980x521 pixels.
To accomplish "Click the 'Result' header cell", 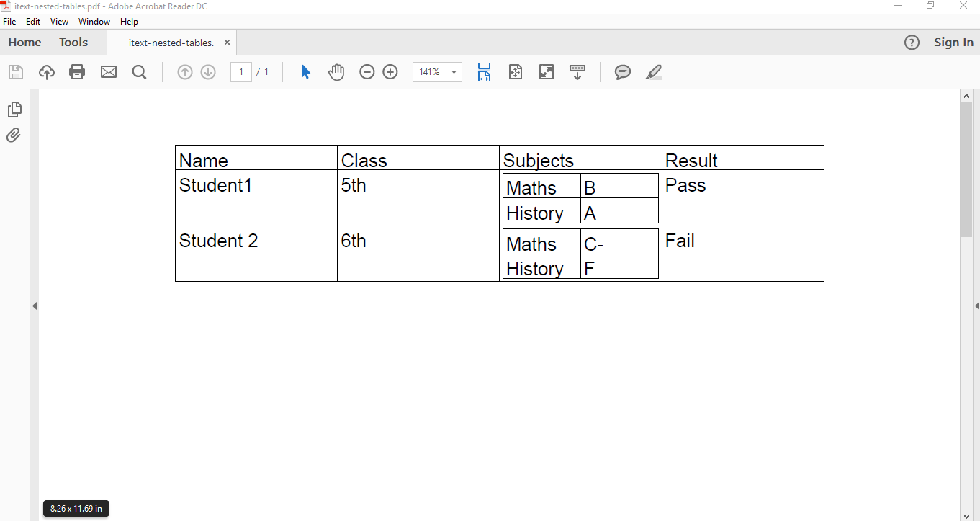I will click(x=743, y=158).
